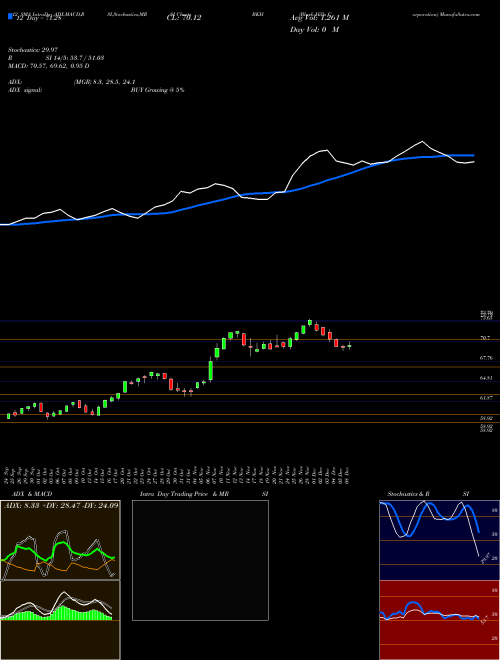Click the 67.76 price axis label
Viewport: 500px width, 660px height.
[x=486, y=358]
